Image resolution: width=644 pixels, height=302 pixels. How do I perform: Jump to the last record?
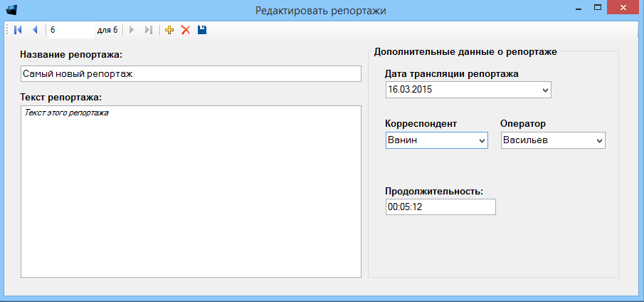pos(148,30)
